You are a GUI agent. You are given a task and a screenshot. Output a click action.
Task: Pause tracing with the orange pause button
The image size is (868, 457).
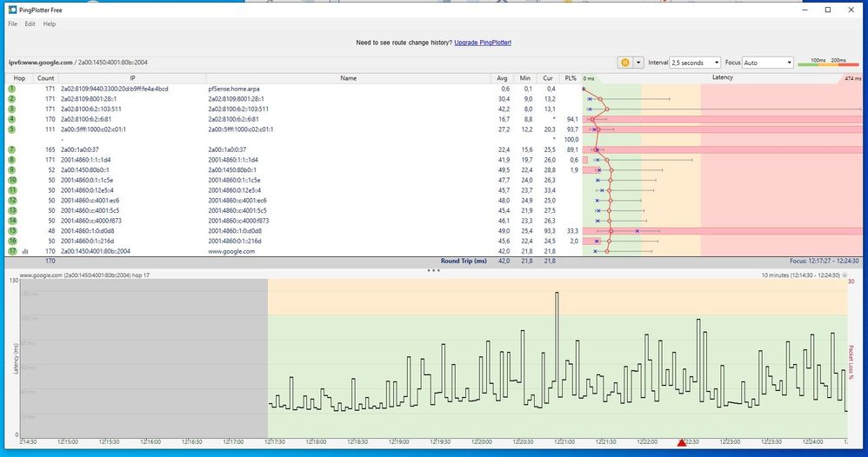pos(625,63)
